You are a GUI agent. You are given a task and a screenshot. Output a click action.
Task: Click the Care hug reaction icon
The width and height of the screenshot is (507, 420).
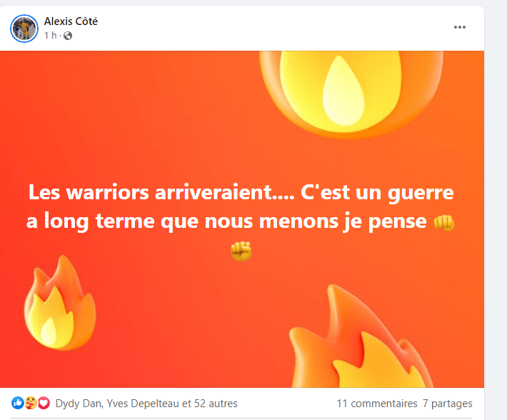pos(31,403)
